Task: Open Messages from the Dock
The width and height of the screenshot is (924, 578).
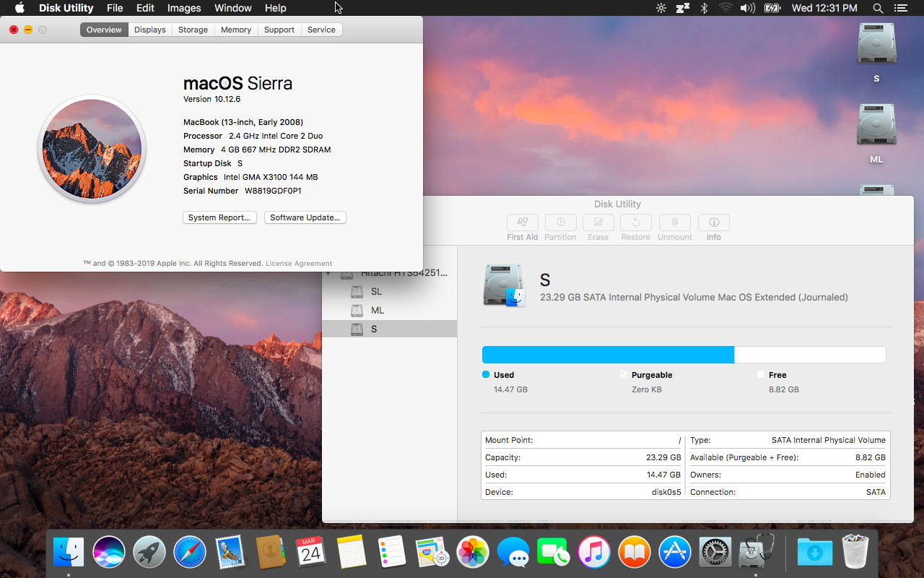Action: pyautogui.click(x=513, y=552)
